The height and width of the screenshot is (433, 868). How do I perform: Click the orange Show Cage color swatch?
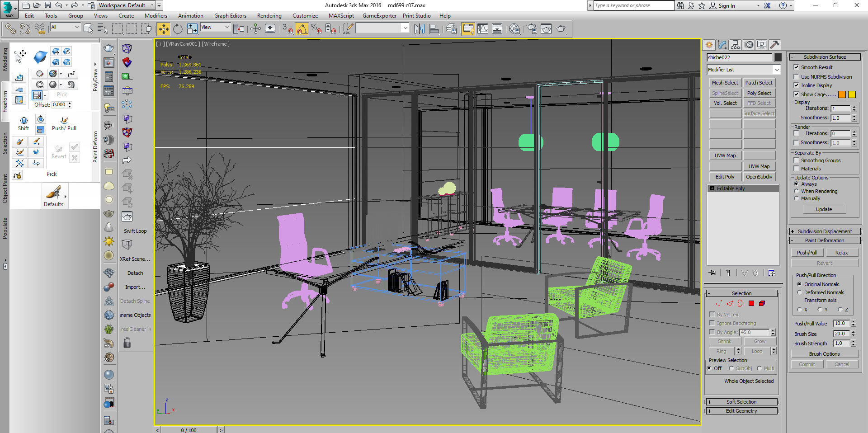pos(842,94)
